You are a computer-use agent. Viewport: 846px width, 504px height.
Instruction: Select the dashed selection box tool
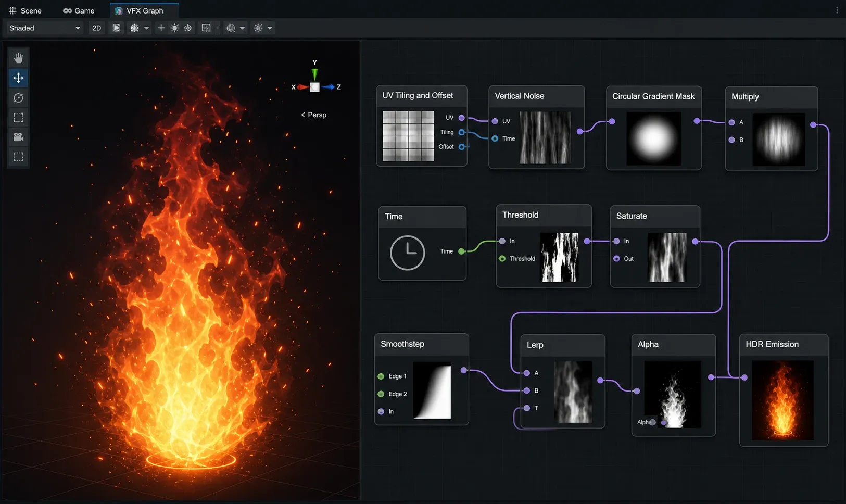pyautogui.click(x=18, y=157)
